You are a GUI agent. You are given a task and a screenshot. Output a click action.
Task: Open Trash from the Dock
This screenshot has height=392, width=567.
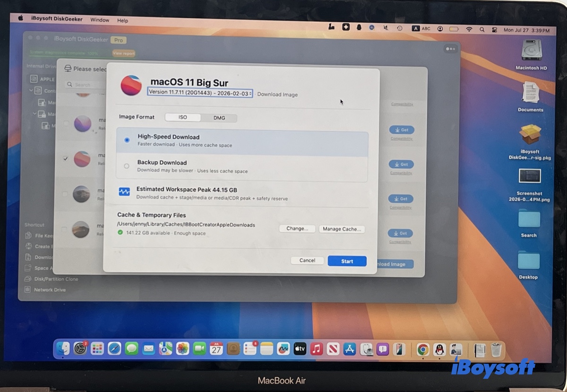496,350
